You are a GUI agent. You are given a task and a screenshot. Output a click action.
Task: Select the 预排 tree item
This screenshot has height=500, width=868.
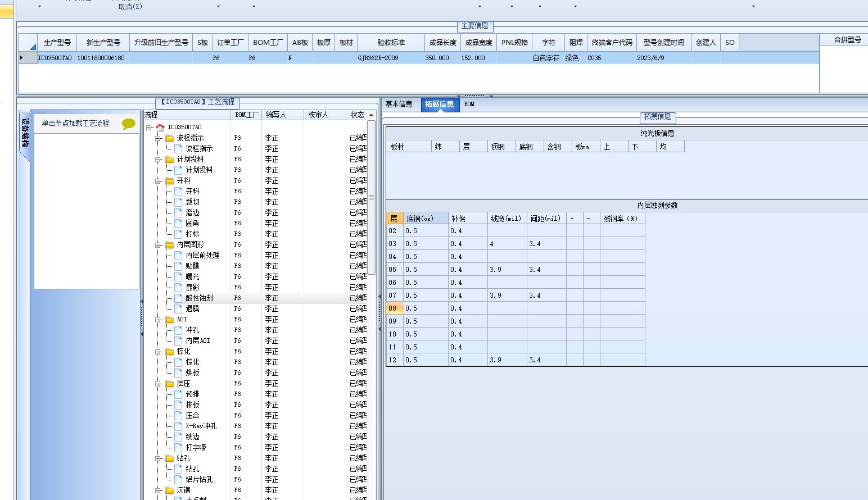192,394
